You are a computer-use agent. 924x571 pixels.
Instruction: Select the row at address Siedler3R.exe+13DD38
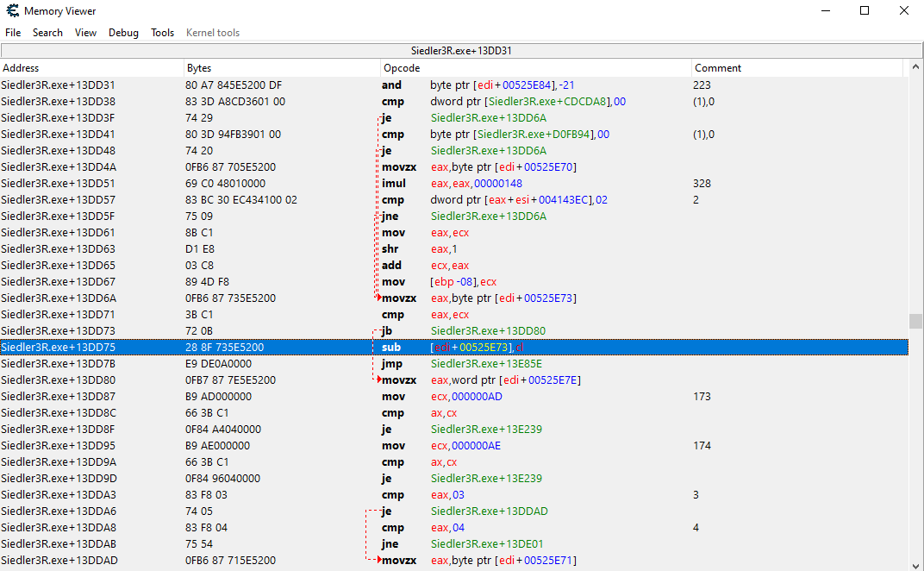tap(453, 102)
